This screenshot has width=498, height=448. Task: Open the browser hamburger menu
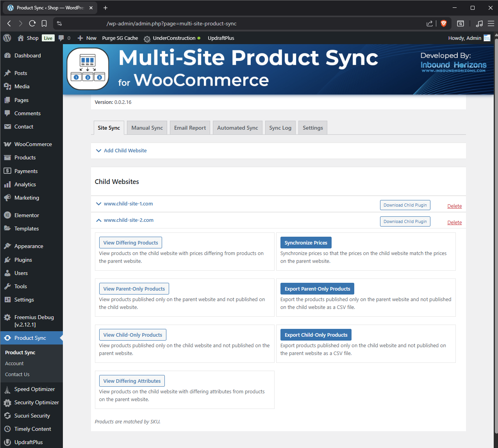[491, 23]
